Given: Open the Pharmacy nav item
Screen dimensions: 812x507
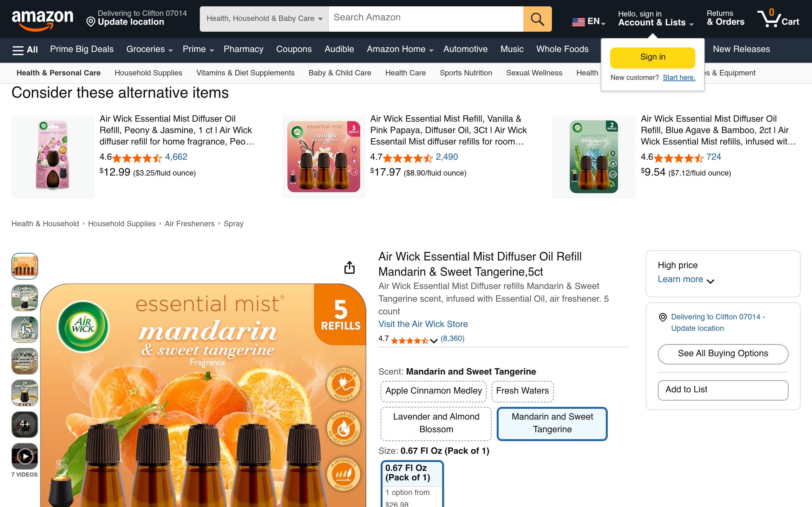Looking at the screenshot, I should 243,49.
